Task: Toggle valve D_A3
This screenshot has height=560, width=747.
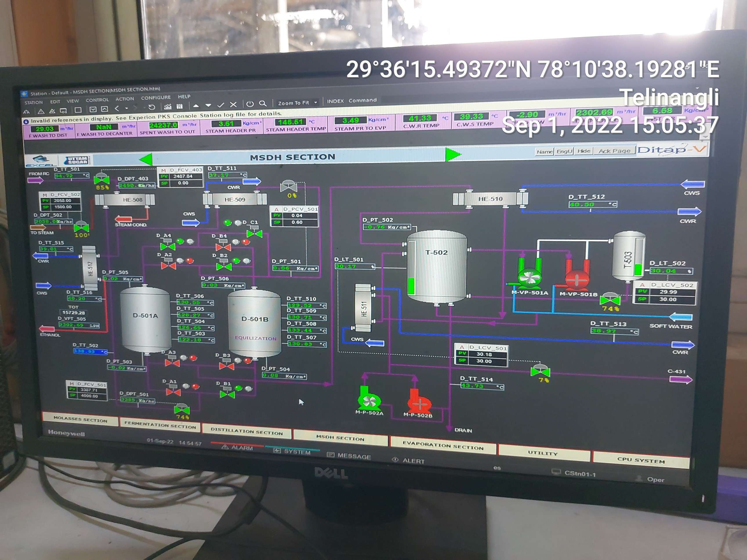Action: pyautogui.click(x=172, y=362)
